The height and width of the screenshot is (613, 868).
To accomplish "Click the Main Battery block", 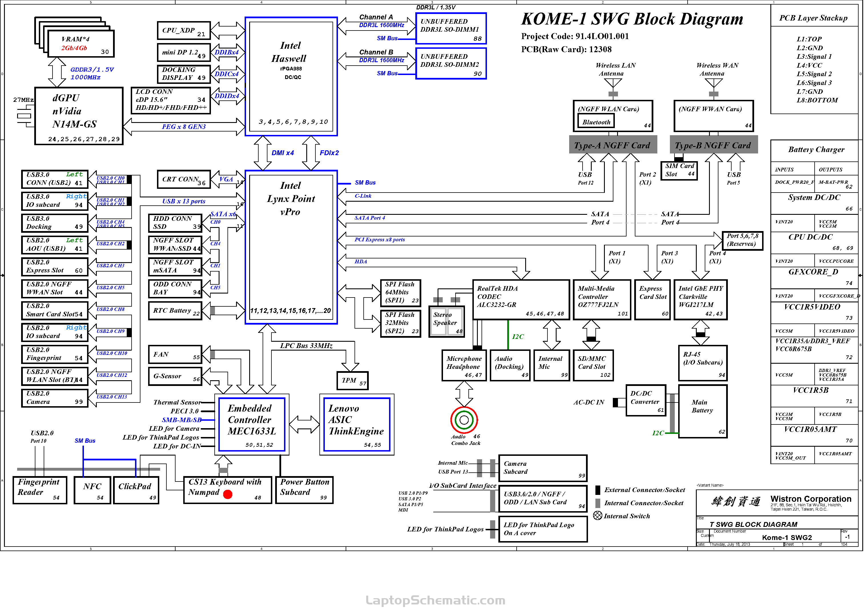I will point(703,411).
